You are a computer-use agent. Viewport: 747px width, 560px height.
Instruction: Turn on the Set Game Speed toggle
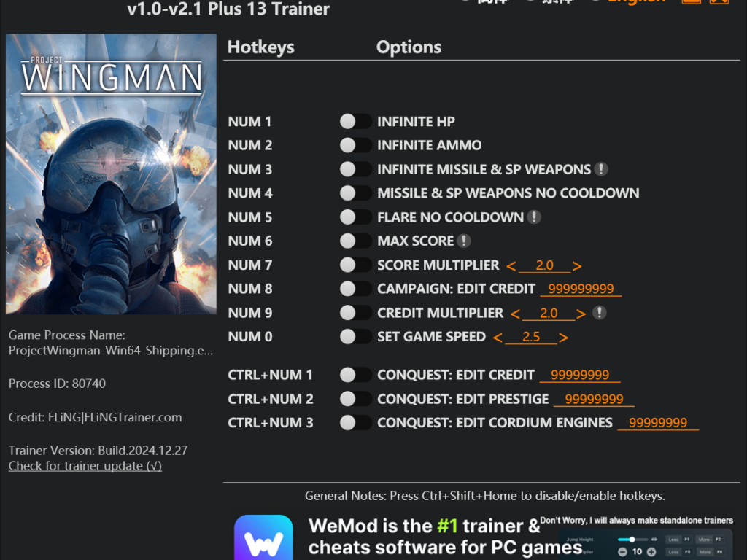[x=355, y=337]
